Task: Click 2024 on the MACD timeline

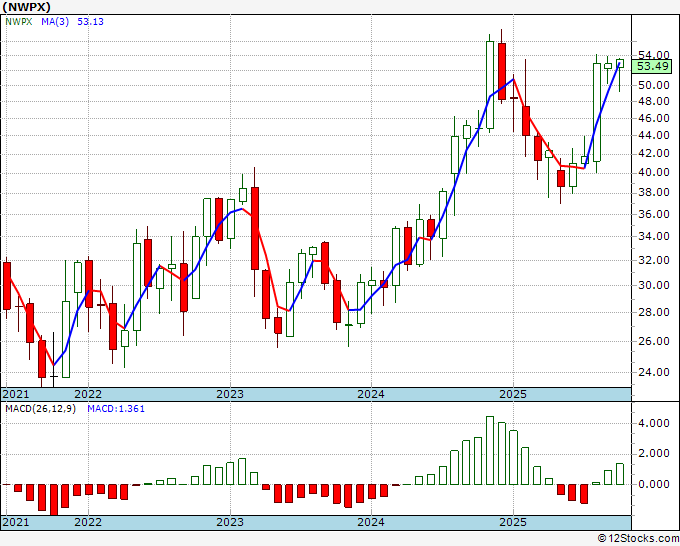Action: (371, 522)
